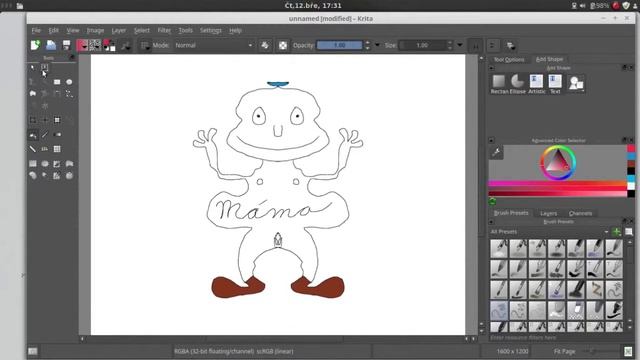Save the document toolbar icon
640x360 pixels.
point(66,45)
